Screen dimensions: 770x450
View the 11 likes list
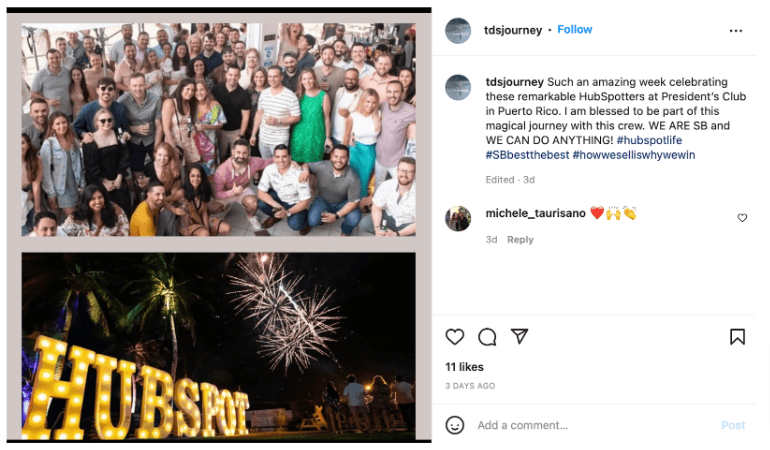pyautogui.click(x=464, y=367)
